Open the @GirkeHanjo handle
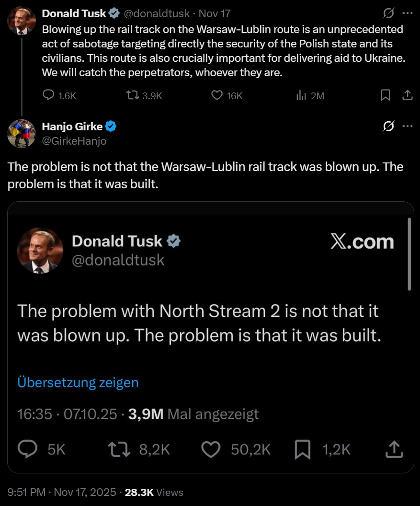This screenshot has height=506, width=420. click(74, 141)
